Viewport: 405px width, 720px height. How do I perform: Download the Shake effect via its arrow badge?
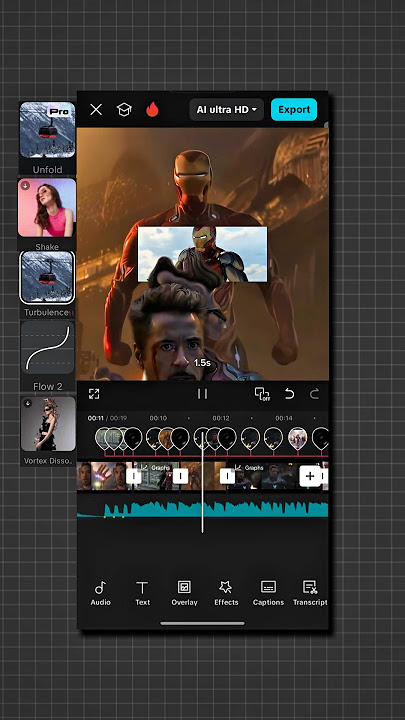coord(25,186)
